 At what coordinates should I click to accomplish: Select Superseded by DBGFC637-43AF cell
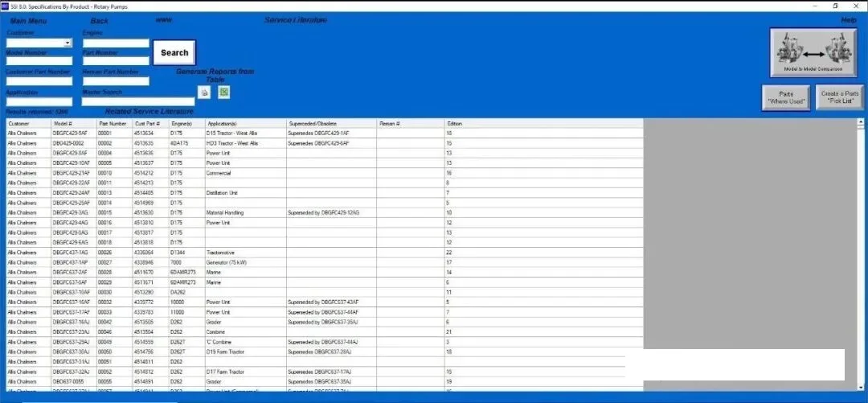[x=331, y=302]
